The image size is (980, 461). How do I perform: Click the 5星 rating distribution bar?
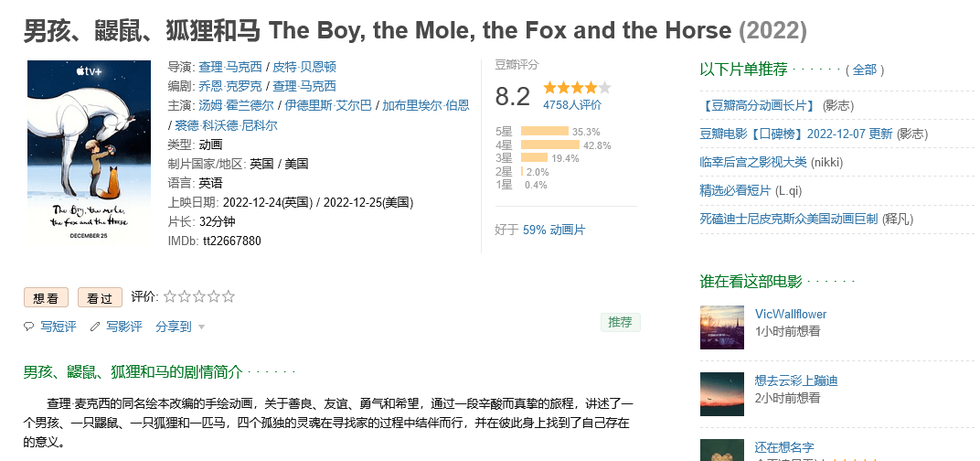(544, 132)
